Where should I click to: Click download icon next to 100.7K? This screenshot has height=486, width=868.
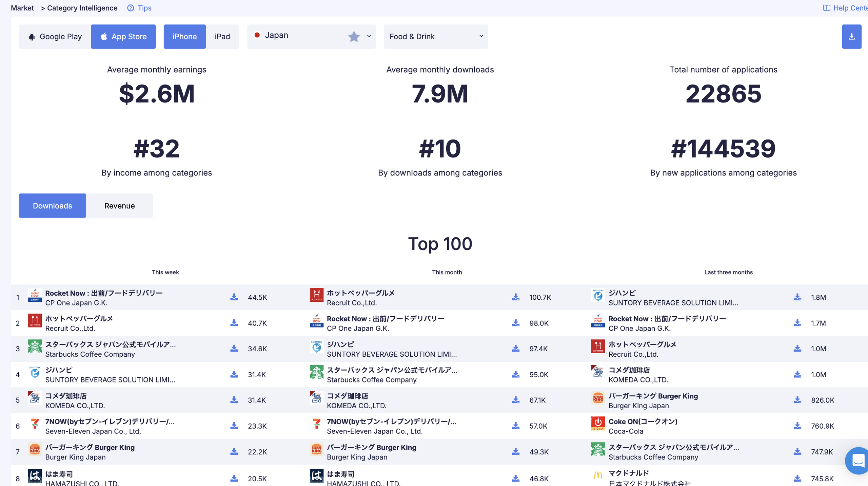(x=515, y=297)
